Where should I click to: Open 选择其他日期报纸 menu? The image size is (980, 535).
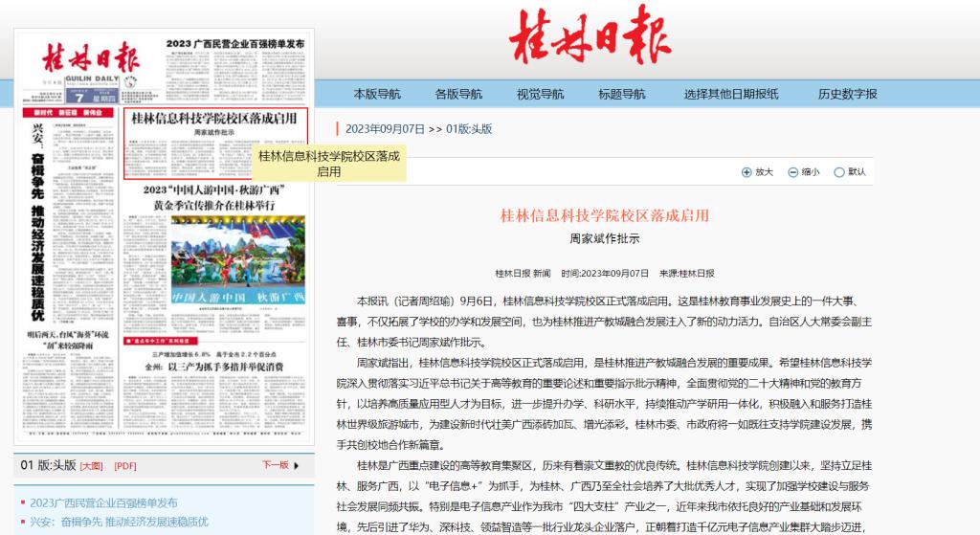(x=731, y=94)
